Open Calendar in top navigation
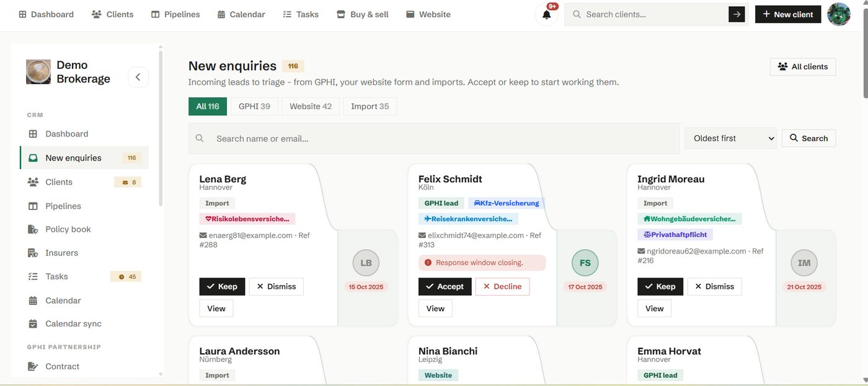This screenshot has height=386, width=868. pos(241,14)
